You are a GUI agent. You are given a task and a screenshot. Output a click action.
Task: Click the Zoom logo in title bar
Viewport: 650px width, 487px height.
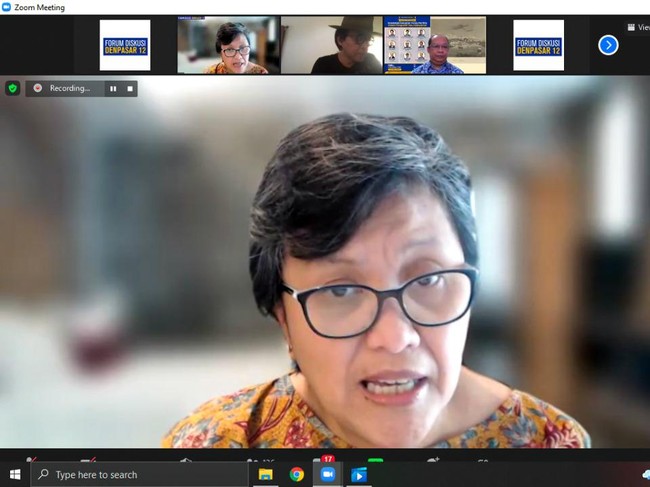pos(7,7)
